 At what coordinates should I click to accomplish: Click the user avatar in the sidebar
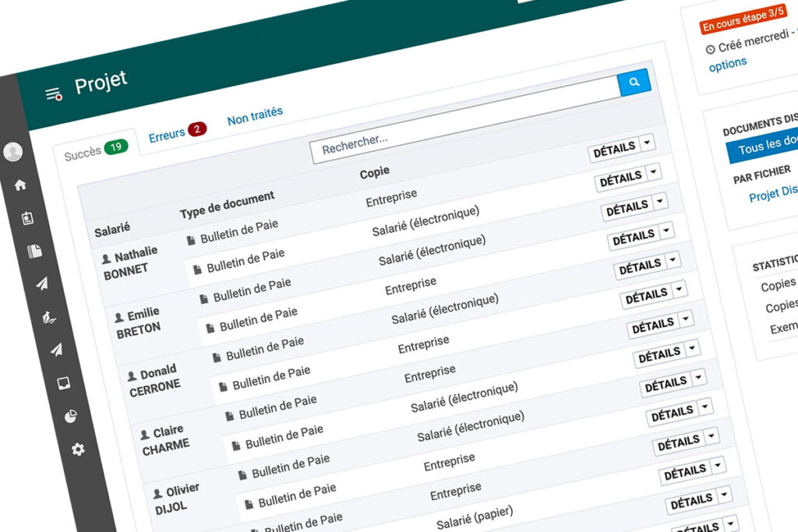(x=12, y=153)
